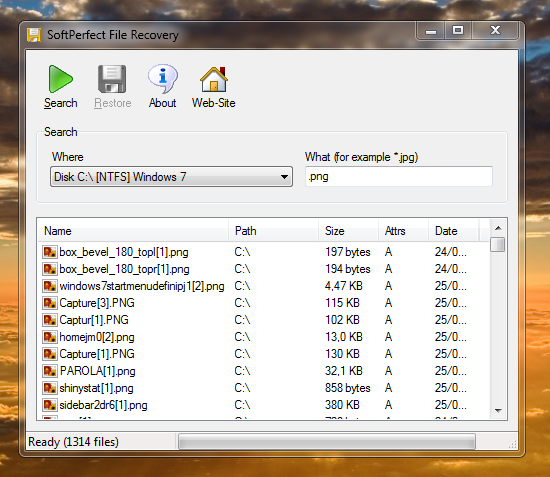Screen dimensions: 550x477
Task: Sort list by Path column header
Action: tap(274, 231)
